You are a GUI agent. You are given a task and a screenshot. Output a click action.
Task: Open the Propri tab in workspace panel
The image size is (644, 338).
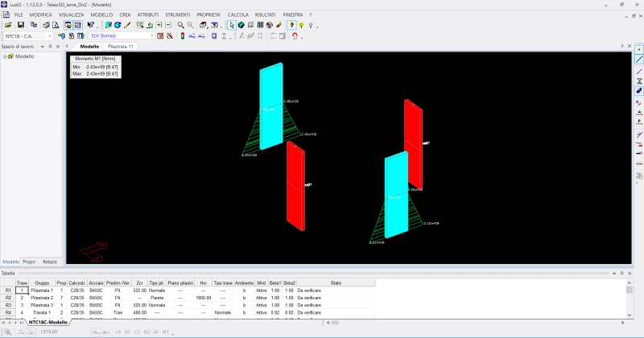29,262
